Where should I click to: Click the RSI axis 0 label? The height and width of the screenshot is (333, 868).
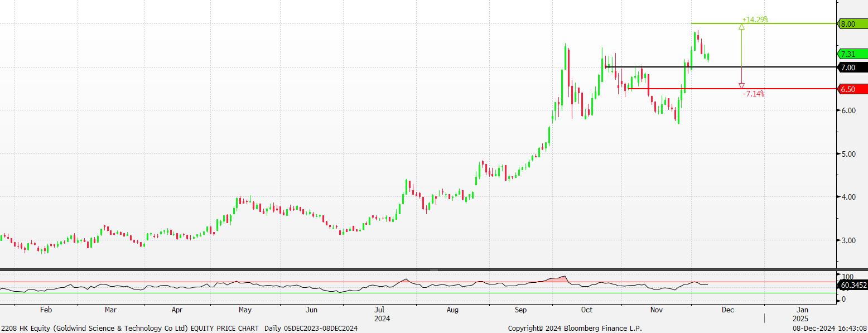[845, 300]
